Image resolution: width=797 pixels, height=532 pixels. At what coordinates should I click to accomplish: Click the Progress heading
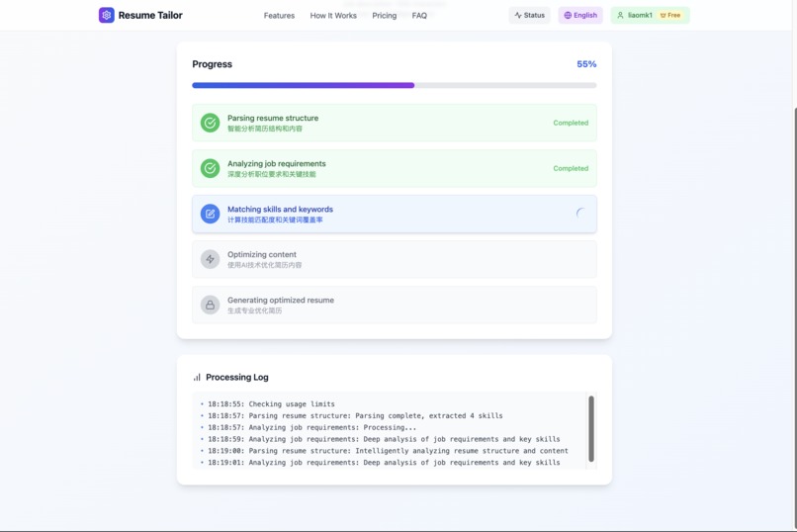[x=212, y=64]
